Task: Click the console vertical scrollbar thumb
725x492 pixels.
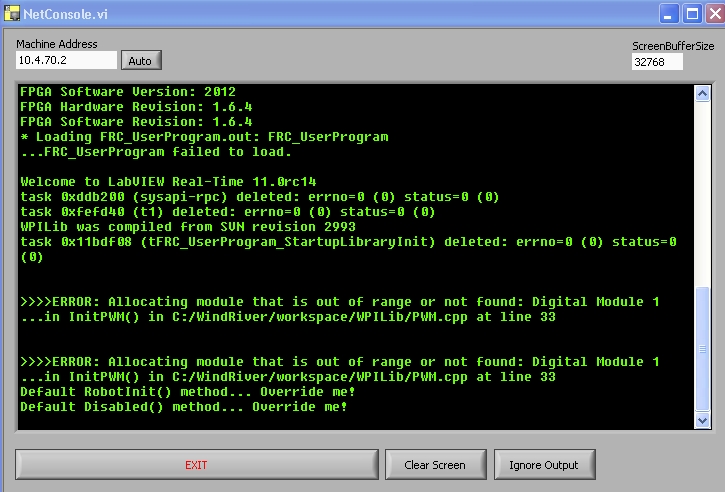Action: pyautogui.click(x=702, y=349)
